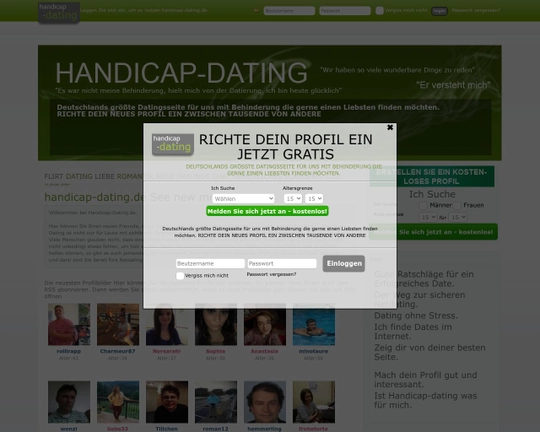
Task: Open Norsarahi's profile photo
Action: [167, 324]
